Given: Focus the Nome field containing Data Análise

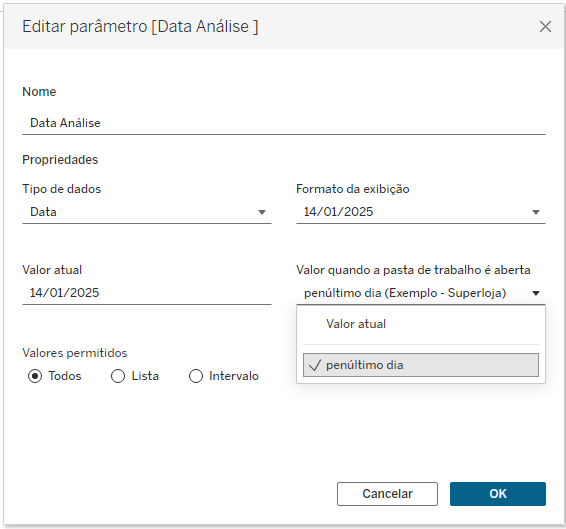Looking at the screenshot, I should click(x=284, y=123).
